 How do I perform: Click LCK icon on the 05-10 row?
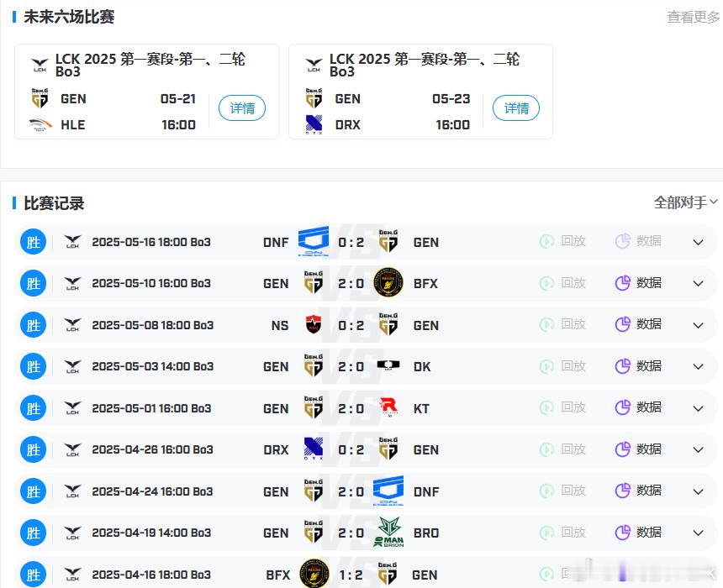(x=72, y=283)
